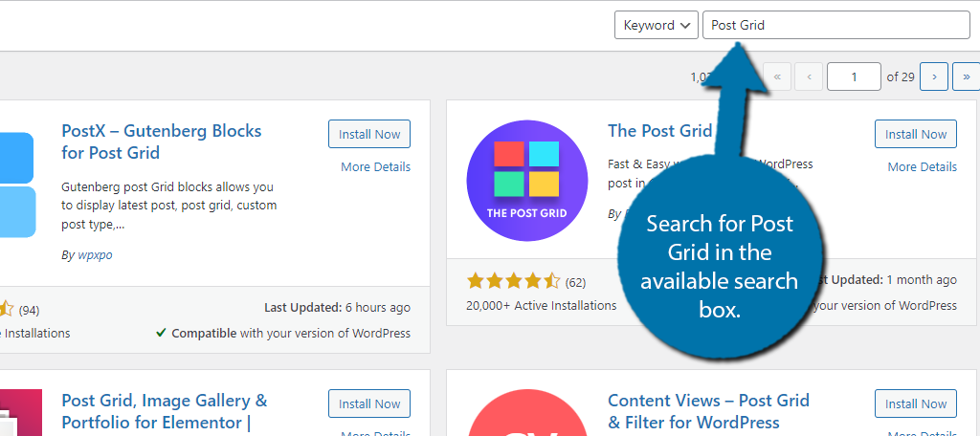980x436 pixels.
Task: Click the '20,000+ Active Installations' text
Action: (x=542, y=305)
